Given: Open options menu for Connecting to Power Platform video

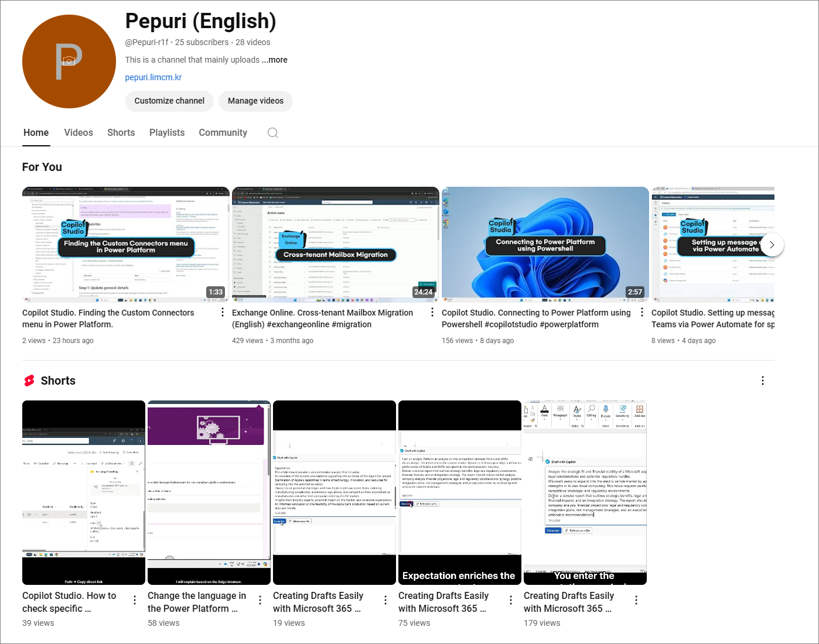Looking at the screenshot, I should coord(642,313).
